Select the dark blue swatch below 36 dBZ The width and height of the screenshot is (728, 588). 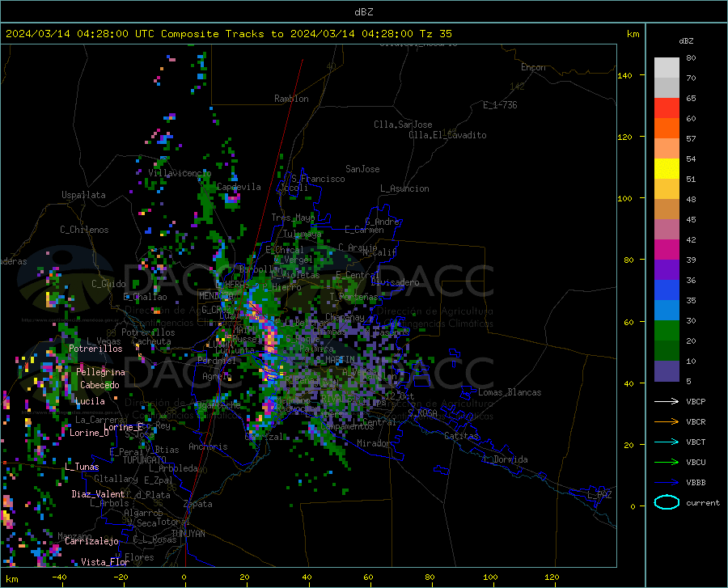[x=667, y=290]
